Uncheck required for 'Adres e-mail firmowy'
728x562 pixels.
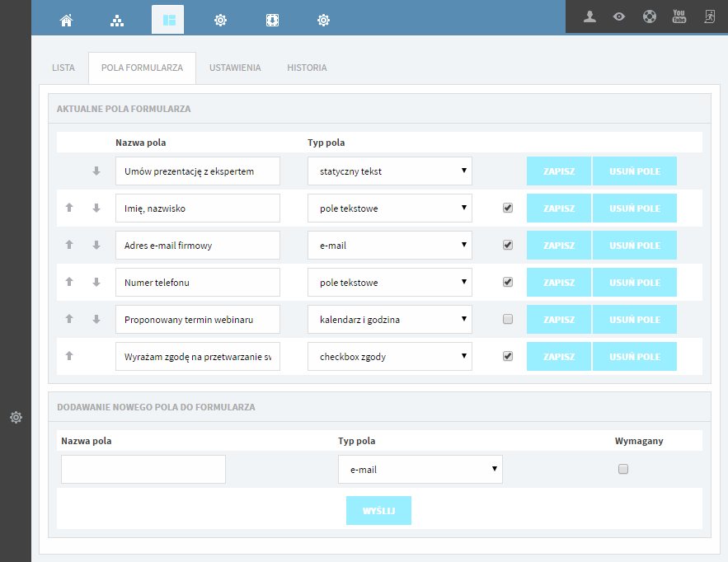pos(508,245)
